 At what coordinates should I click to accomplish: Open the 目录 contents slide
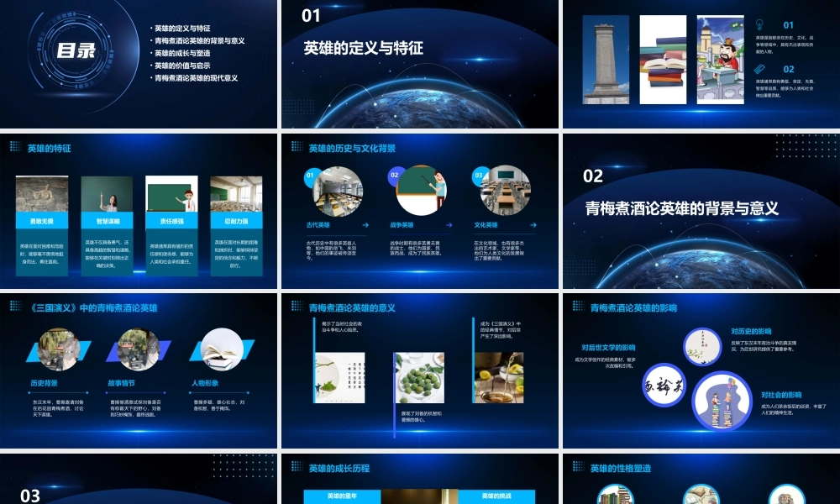(x=139, y=64)
